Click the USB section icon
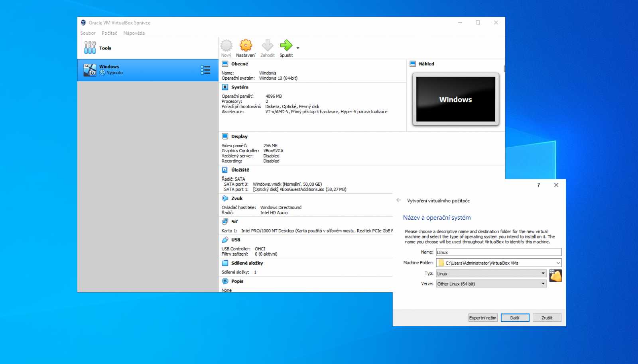The image size is (638, 364). coord(225,240)
